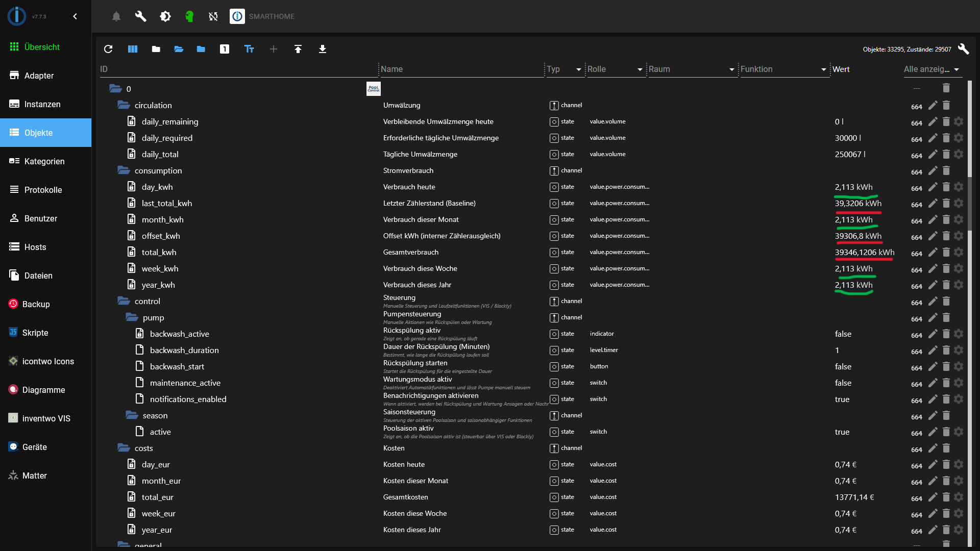980x551 pixels.
Task: Open settings gear for week_eur
Action: click(x=959, y=513)
